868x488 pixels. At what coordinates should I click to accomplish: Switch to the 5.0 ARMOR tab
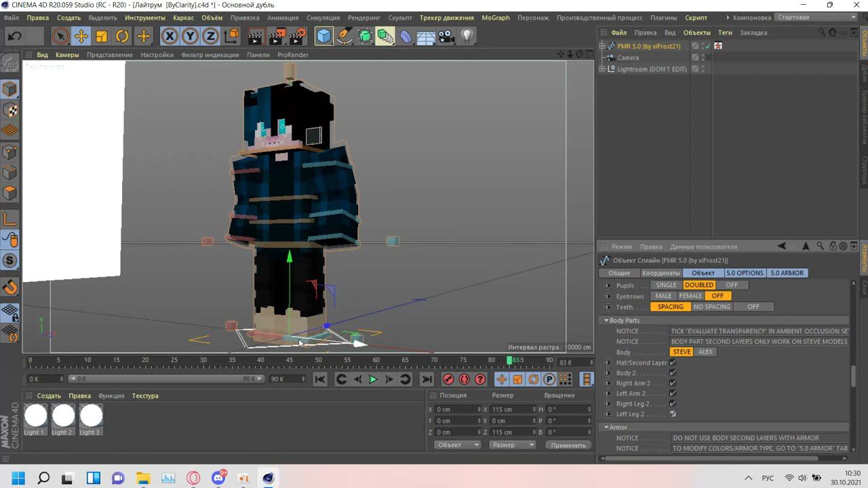click(x=787, y=273)
